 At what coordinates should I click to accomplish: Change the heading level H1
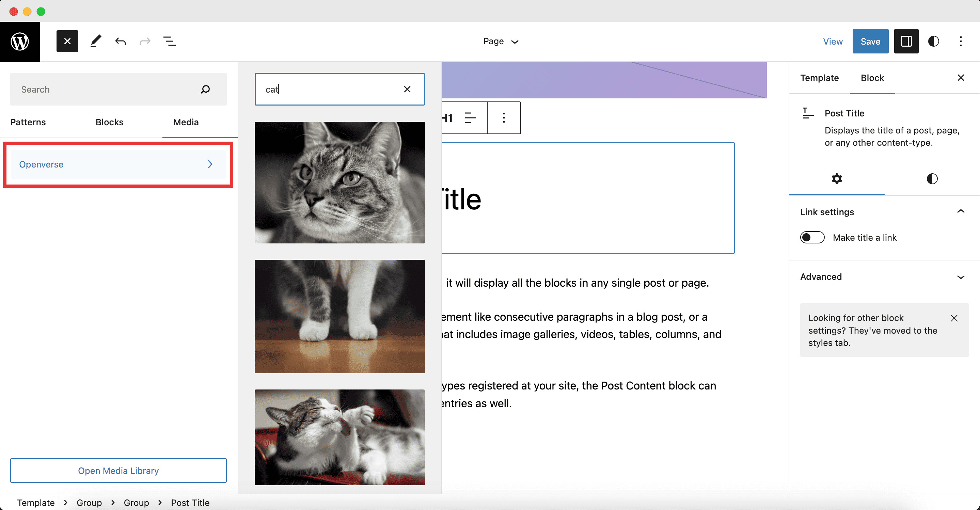point(448,118)
